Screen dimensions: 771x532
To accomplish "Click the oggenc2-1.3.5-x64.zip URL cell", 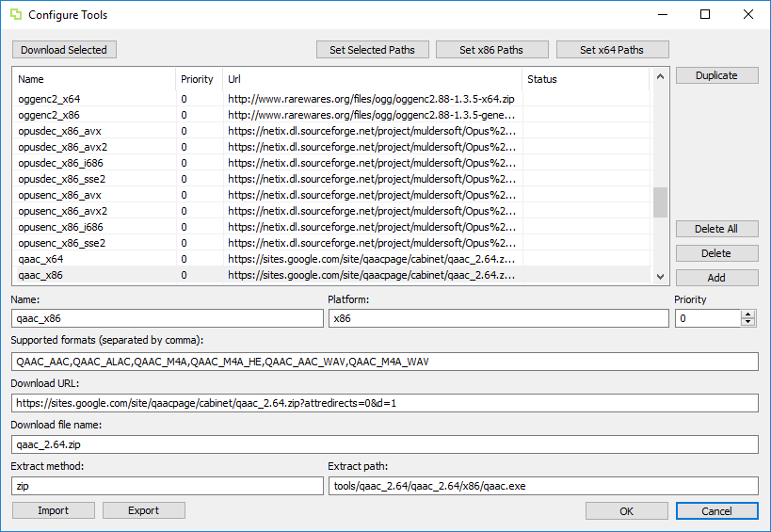I will pyautogui.click(x=371, y=99).
